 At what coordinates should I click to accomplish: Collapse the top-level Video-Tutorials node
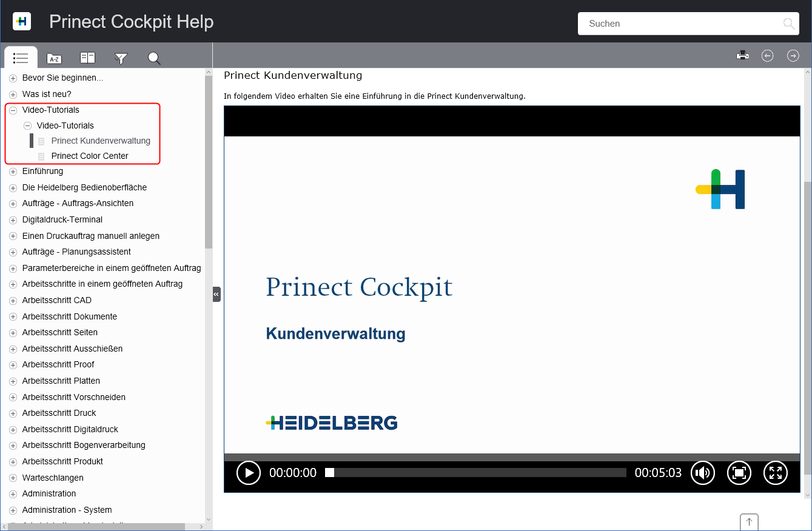(13, 110)
